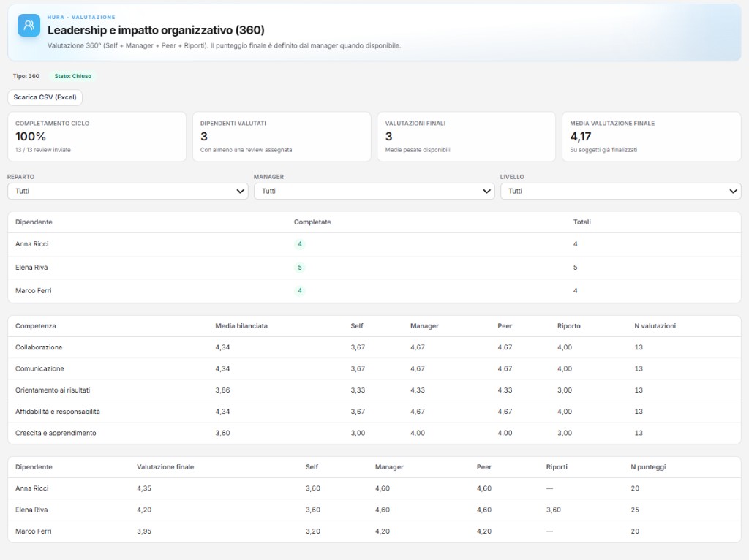Screen dimensions: 749x560
Task: Click the people icon in the header
Action: click(x=29, y=25)
